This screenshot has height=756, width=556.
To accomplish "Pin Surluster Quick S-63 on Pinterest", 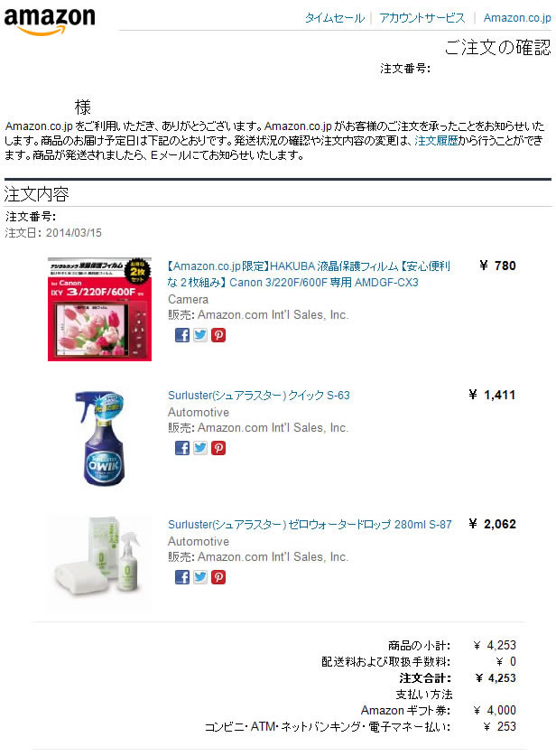I will tap(218, 448).
